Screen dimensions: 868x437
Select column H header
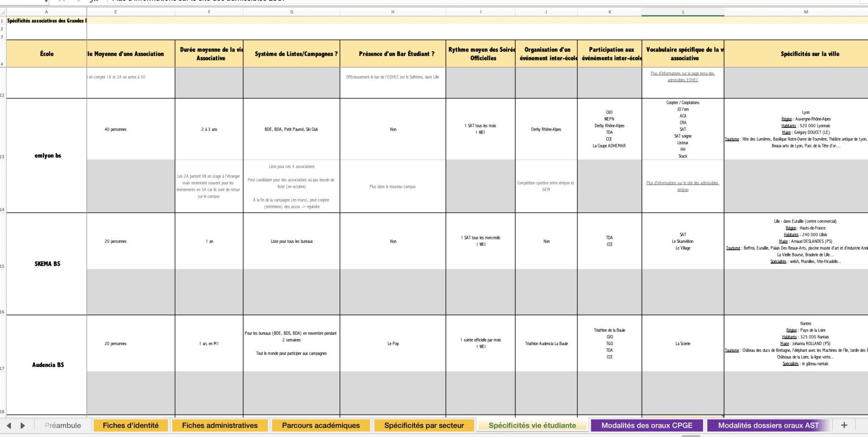(x=393, y=12)
